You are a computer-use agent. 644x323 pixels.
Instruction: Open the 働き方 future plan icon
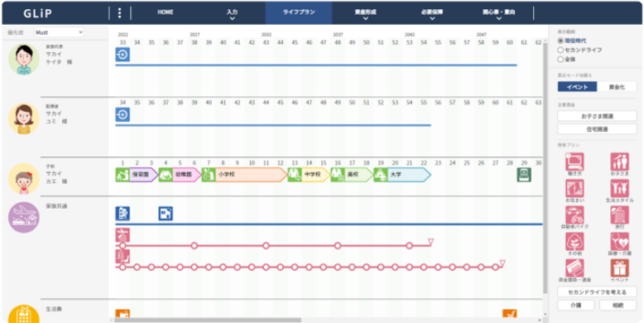pos(574,161)
